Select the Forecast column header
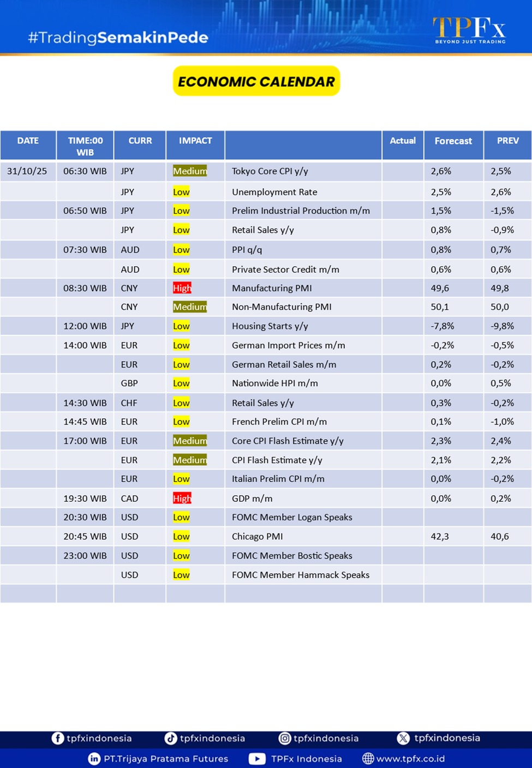This screenshot has height=768, width=532. click(453, 141)
